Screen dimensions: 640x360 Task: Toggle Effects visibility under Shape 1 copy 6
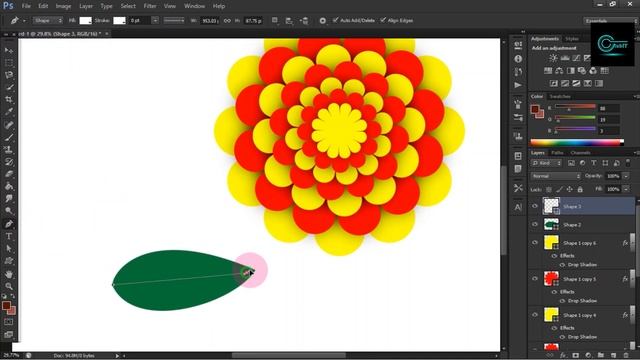pos(554,256)
